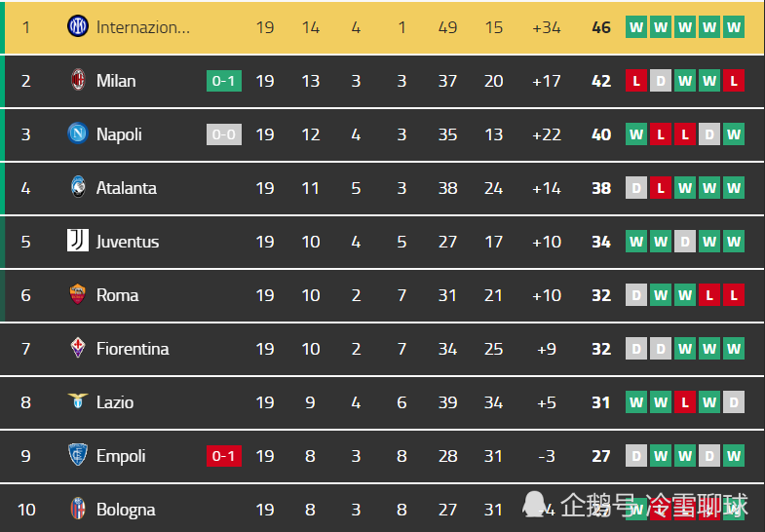Click the Empoli club crest
This screenshot has width=765, height=532.
pyautogui.click(x=78, y=455)
